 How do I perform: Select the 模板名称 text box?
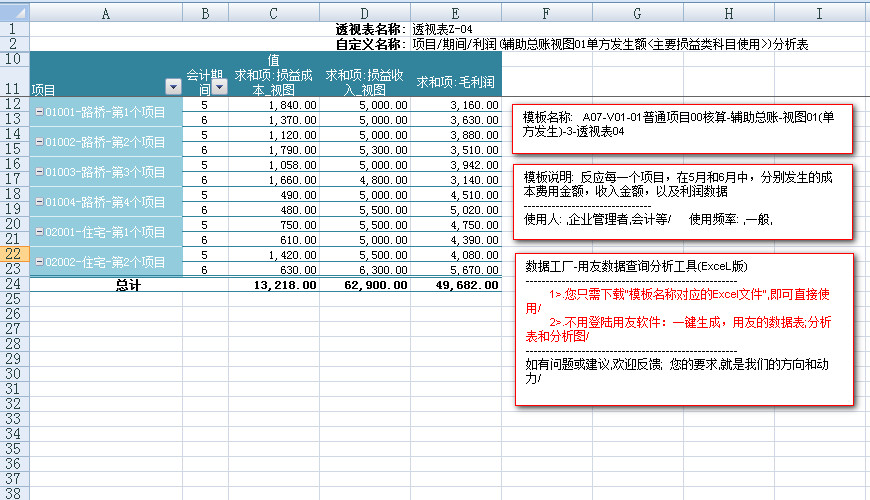tap(682, 128)
